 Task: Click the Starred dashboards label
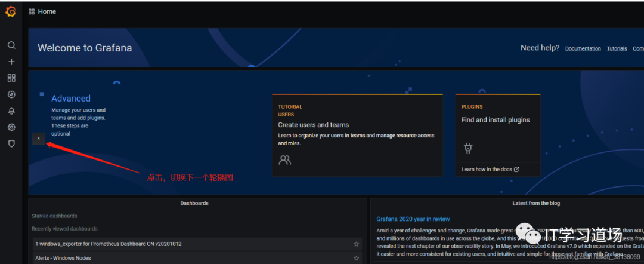click(54, 216)
